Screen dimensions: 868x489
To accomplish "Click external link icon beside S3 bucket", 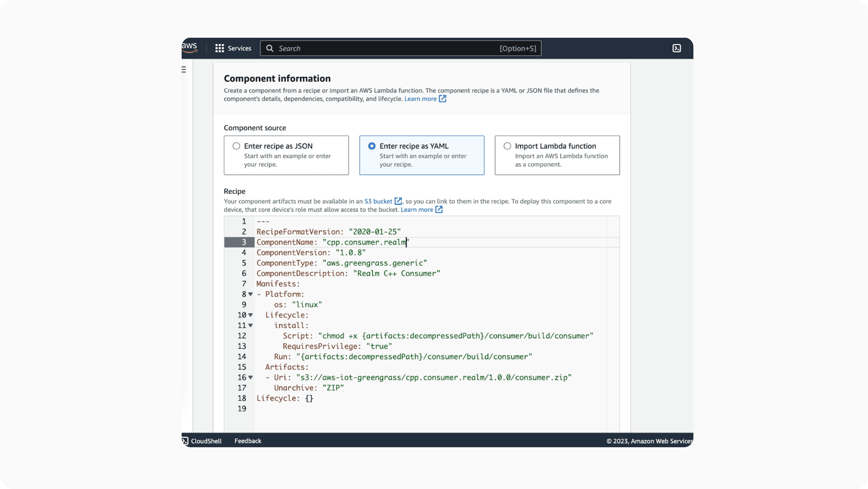I will 398,201.
